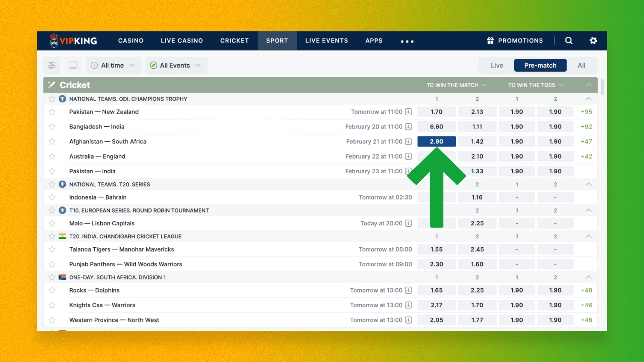Click the video monitor view icon

[x=73, y=65]
